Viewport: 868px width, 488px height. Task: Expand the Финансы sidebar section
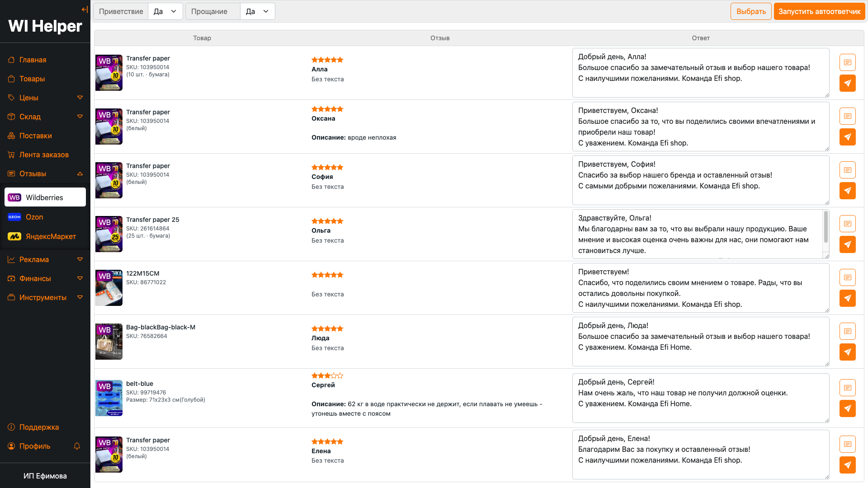(x=80, y=278)
